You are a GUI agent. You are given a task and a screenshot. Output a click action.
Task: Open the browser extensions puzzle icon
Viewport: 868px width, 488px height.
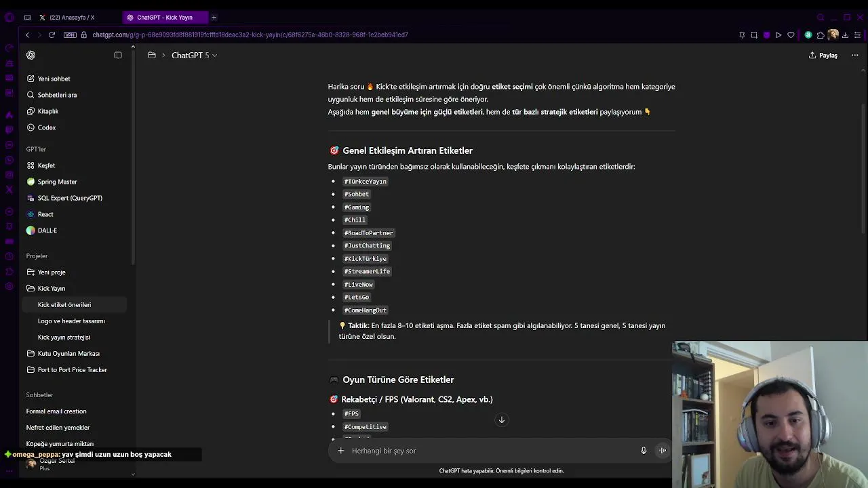pos(821,35)
